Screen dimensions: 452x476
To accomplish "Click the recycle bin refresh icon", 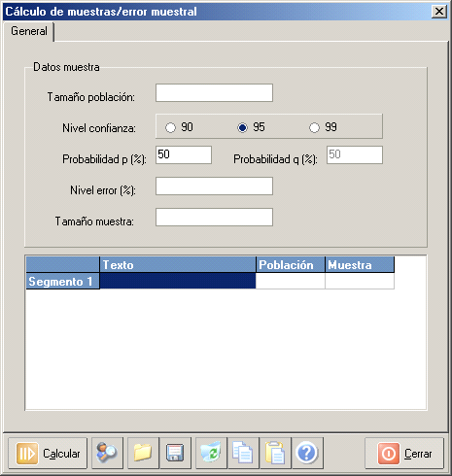I will click(x=211, y=454).
